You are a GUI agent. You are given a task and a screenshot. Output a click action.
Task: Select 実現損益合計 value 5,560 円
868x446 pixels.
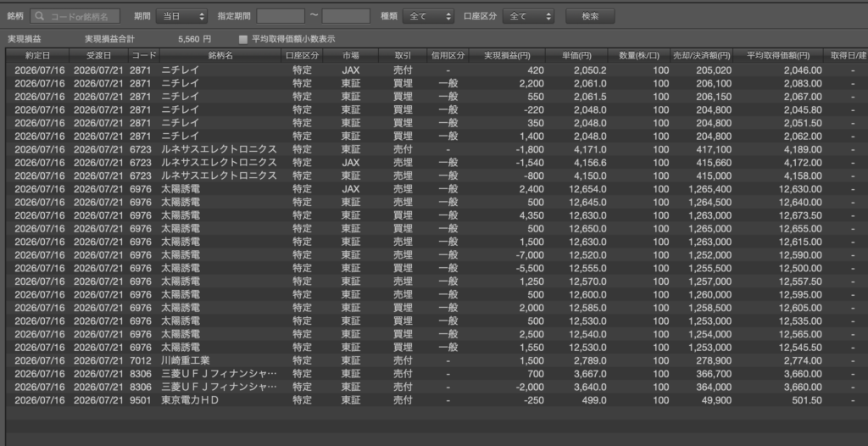194,39
